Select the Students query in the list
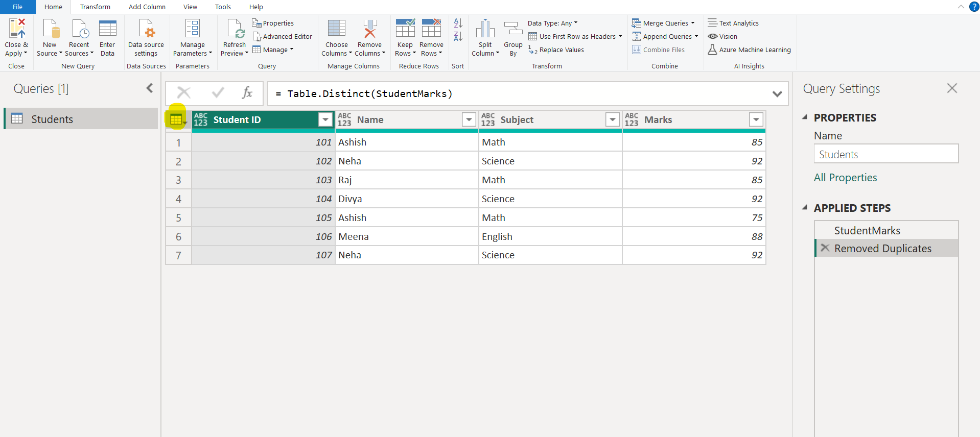Screen dimensions: 980x437 click(x=52, y=119)
